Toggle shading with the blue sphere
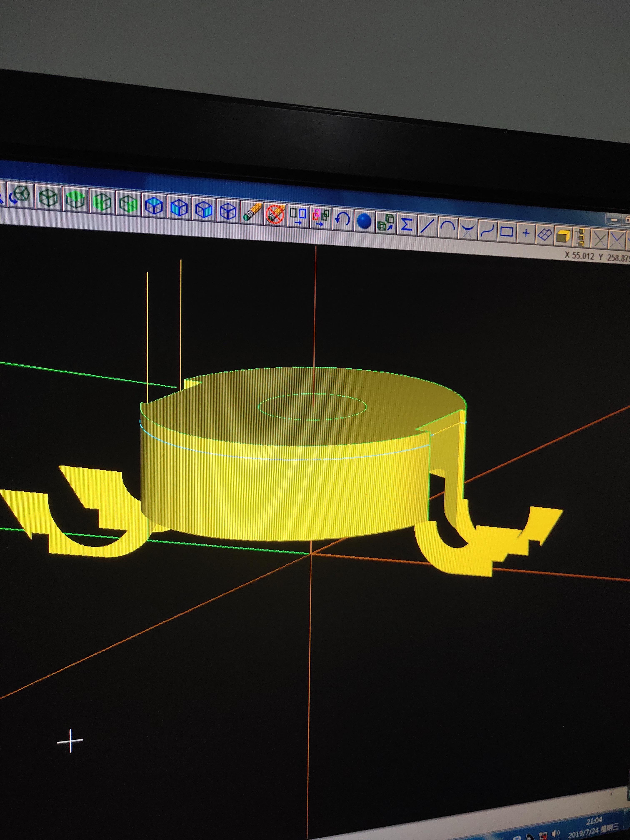This screenshot has width=630, height=840. (x=364, y=221)
